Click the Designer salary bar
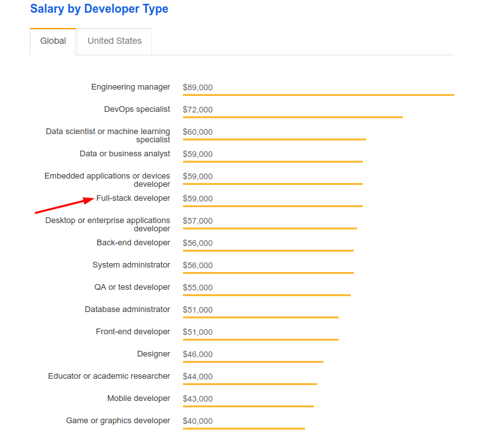Viewport: 481px width, 448px height. click(253, 362)
